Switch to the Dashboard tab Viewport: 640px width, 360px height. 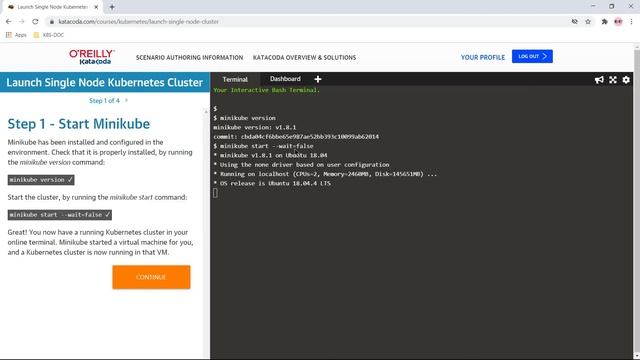(285, 79)
